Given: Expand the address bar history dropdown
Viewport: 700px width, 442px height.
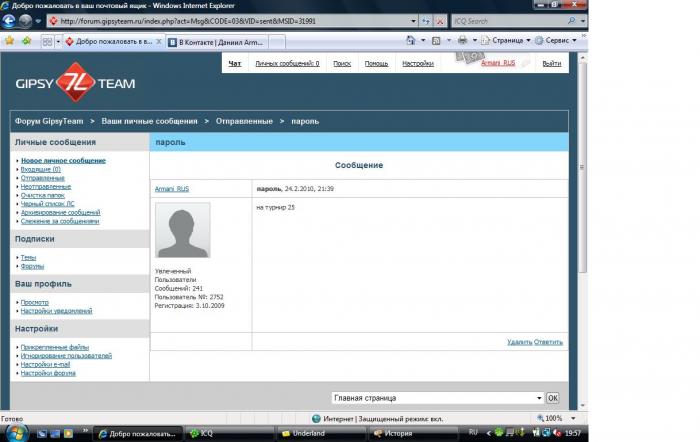Looking at the screenshot, I should pyautogui.click(x=413, y=21).
